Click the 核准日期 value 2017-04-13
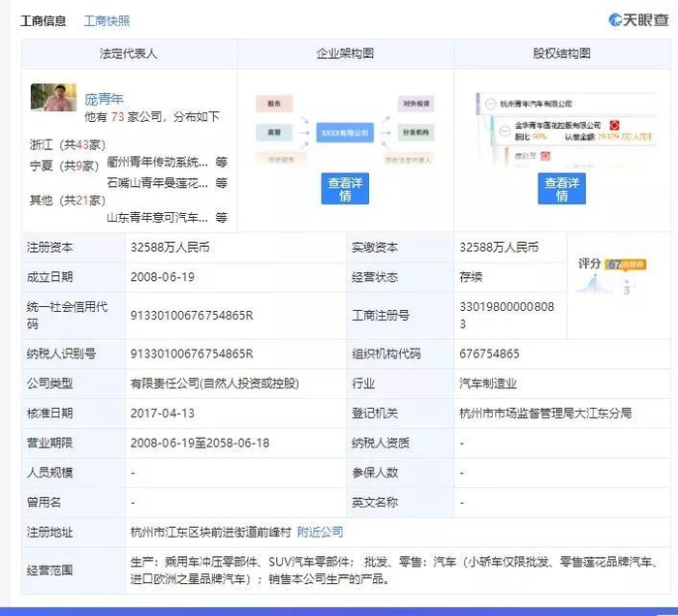The image size is (678, 616). point(162,413)
